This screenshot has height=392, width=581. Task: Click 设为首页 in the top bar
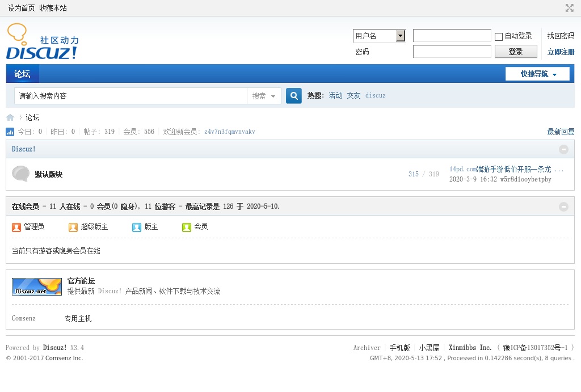point(21,8)
